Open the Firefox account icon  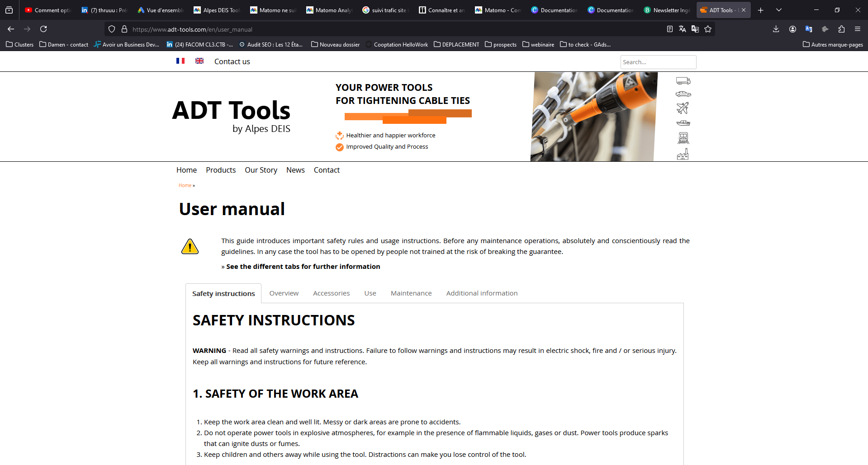792,29
